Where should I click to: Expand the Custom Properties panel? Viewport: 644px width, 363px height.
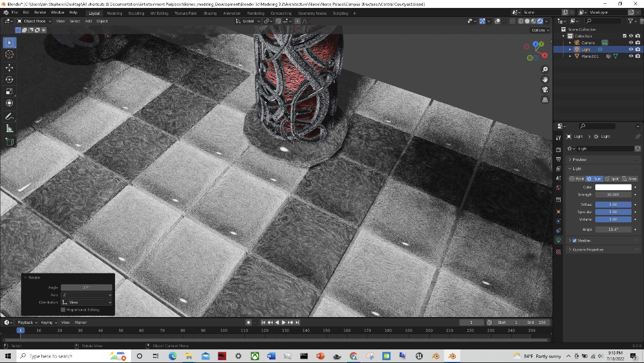pyautogui.click(x=587, y=250)
